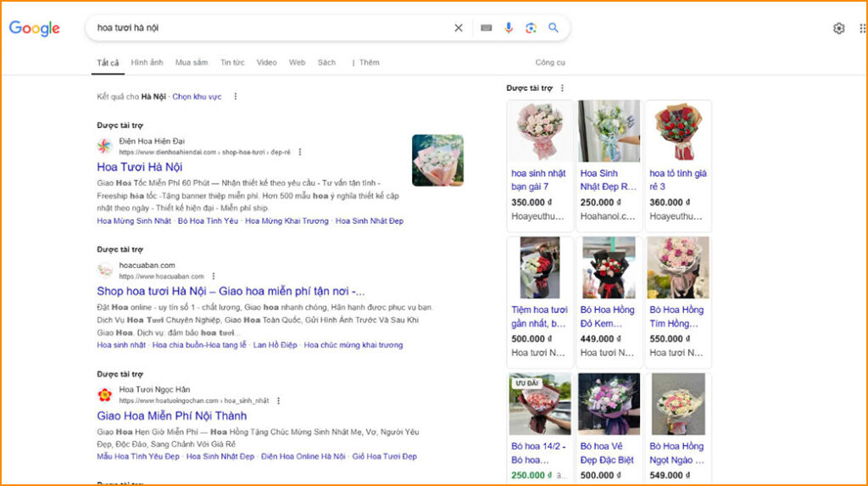Open Bó Hoa Hồng Đỏ Kem product image
Viewport: 868px width, 486px height.
coord(609,268)
